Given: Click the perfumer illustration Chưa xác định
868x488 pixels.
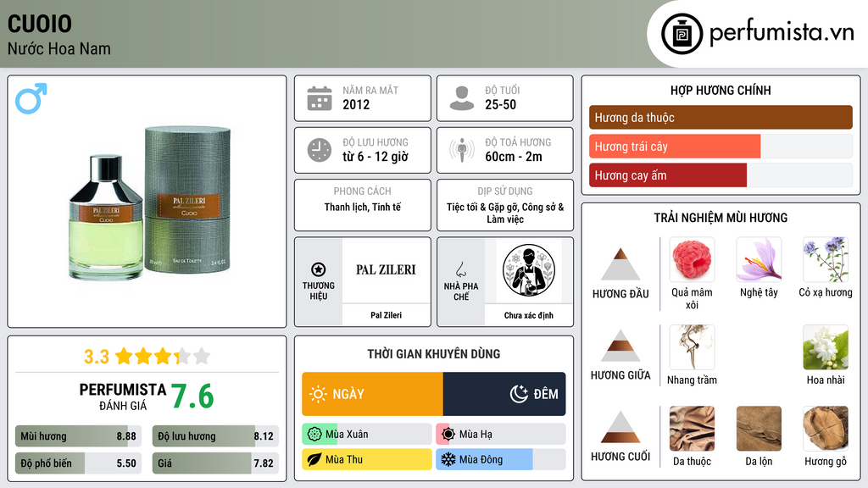Looking at the screenshot, I should click(x=529, y=270).
